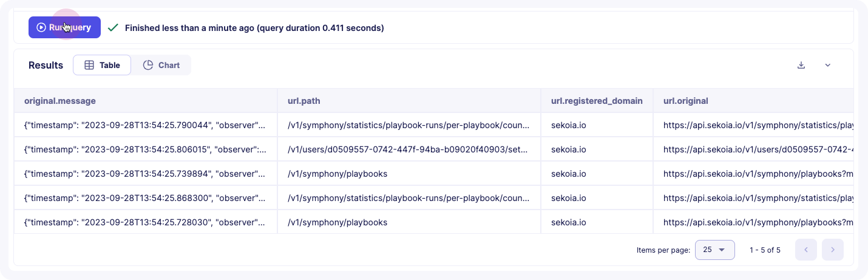The image size is (868, 280).
Task: Go to the previous results page
Action: point(805,250)
